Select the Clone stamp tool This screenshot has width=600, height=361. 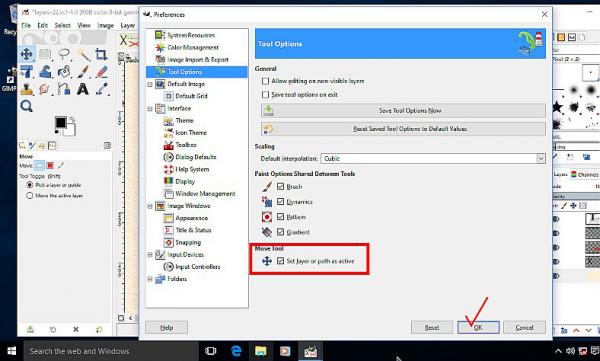pos(26,89)
